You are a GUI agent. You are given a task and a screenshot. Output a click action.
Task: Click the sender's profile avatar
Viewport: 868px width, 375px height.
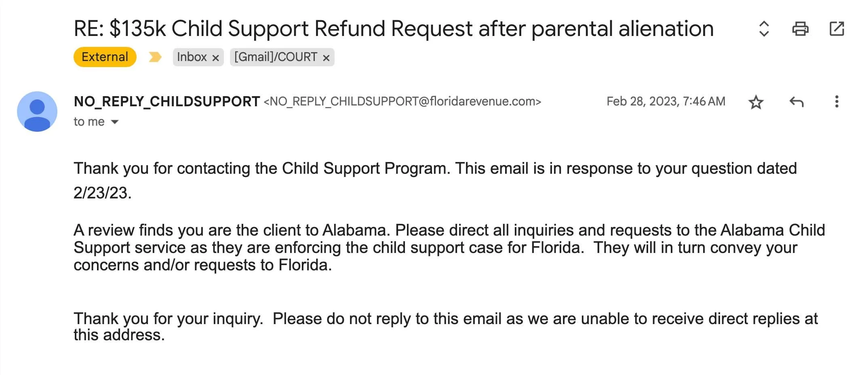pos(37,111)
